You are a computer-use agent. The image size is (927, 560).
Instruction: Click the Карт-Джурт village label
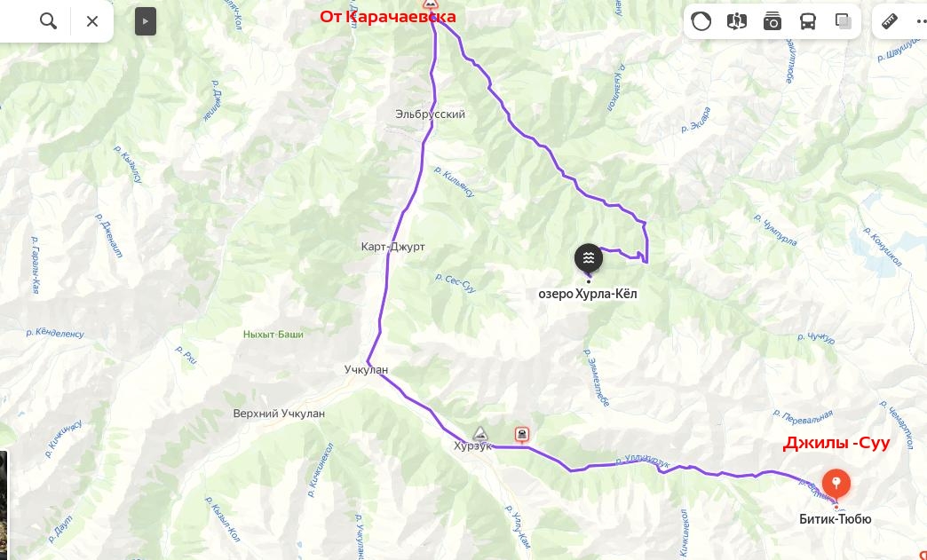coord(392,247)
